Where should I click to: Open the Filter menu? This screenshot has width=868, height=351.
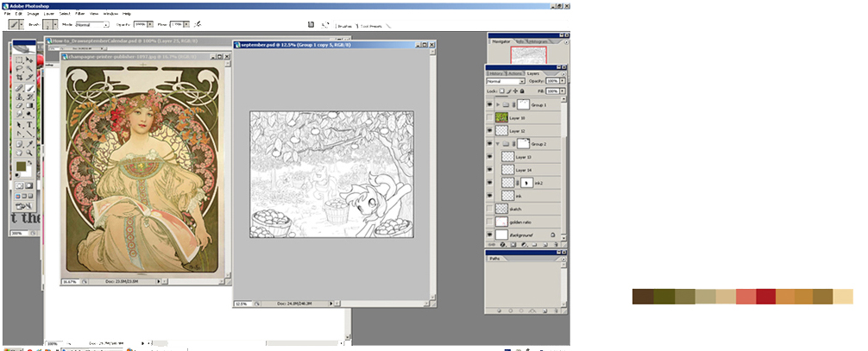[x=79, y=13]
